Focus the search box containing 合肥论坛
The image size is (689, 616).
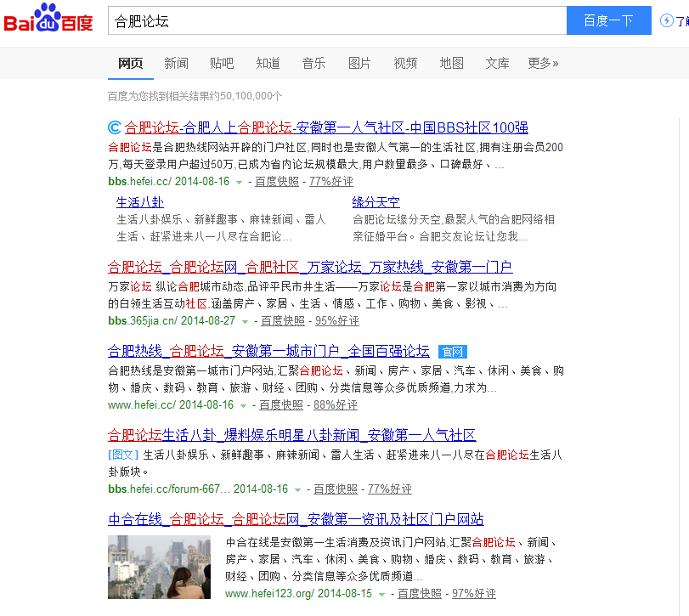[x=337, y=20]
